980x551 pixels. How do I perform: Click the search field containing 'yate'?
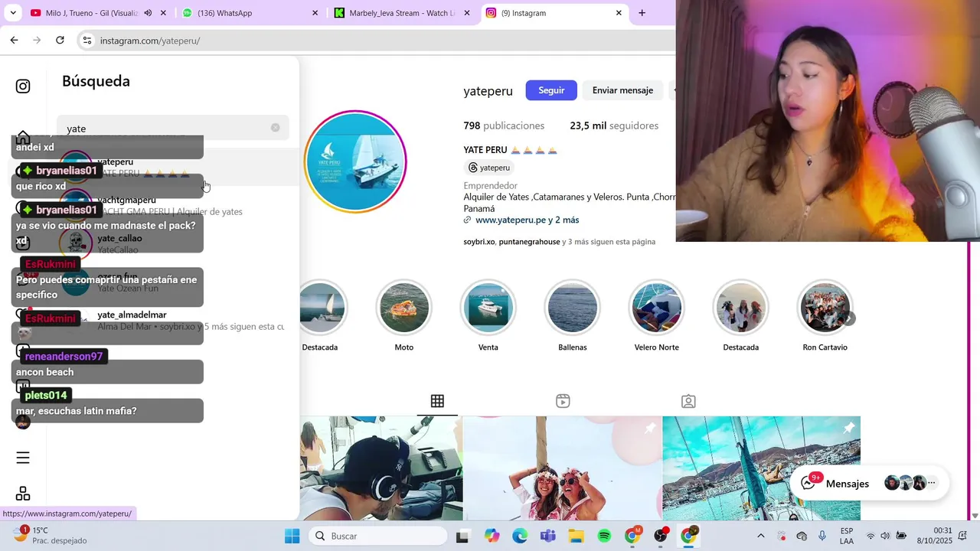point(173,128)
